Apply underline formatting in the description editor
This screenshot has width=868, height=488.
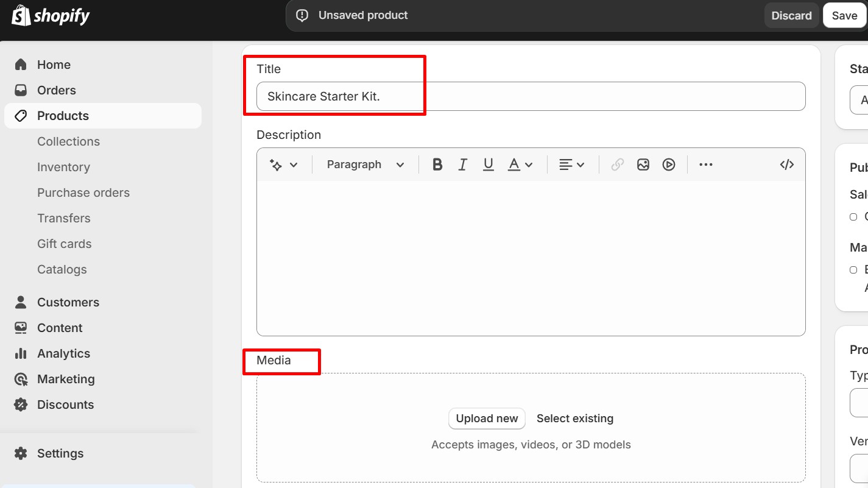488,164
